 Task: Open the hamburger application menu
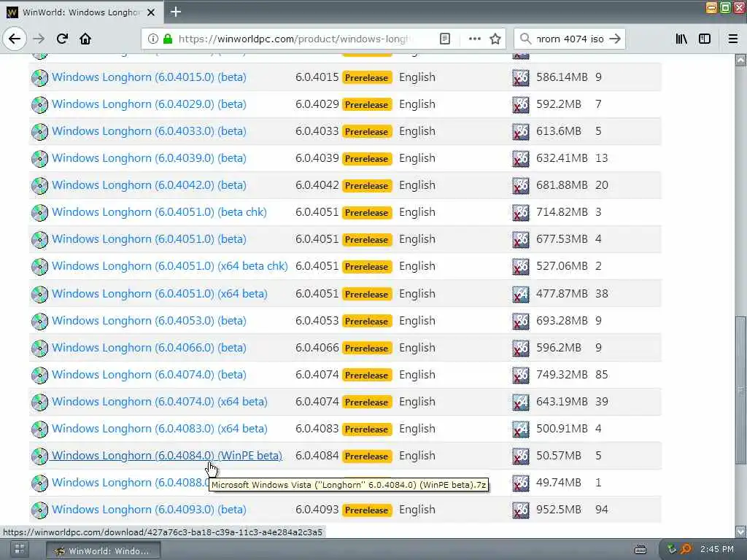[733, 39]
